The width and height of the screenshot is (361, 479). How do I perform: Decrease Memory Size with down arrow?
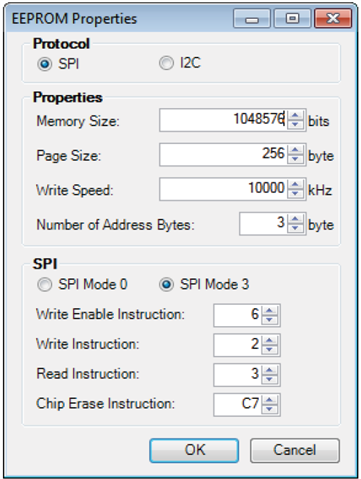pos(295,125)
